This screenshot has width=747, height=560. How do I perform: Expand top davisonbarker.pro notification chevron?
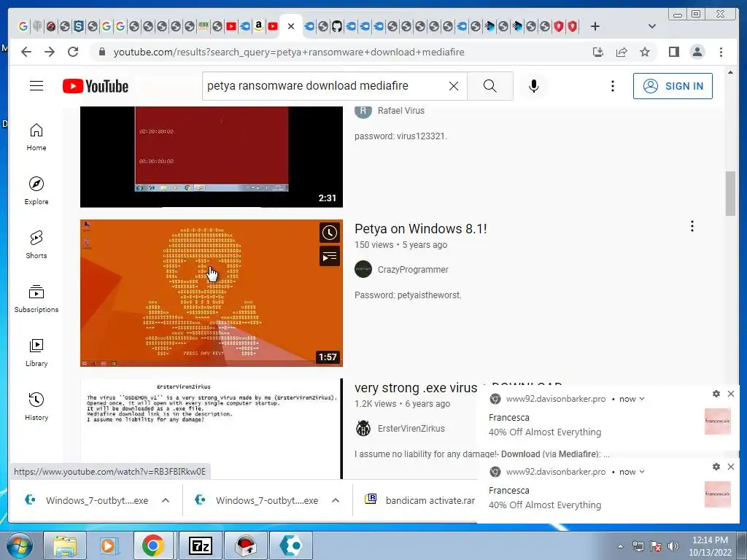(642, 399)
